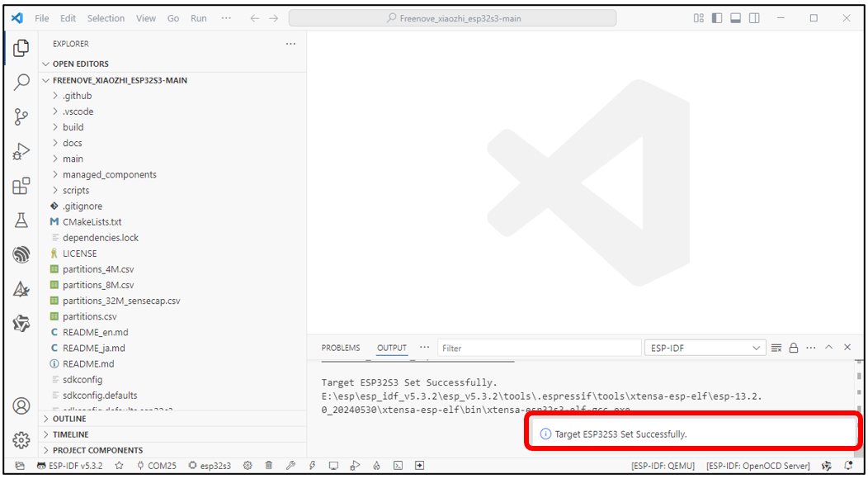Open the File menu
868x479 pixels.
[x=41, y=18]
